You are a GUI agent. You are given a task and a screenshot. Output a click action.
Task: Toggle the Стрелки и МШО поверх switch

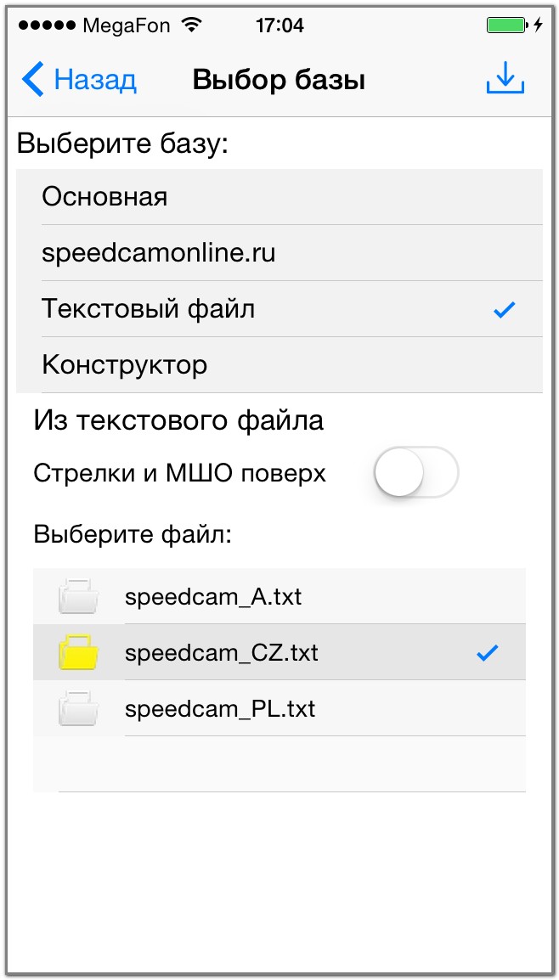[x=415, y=472]
